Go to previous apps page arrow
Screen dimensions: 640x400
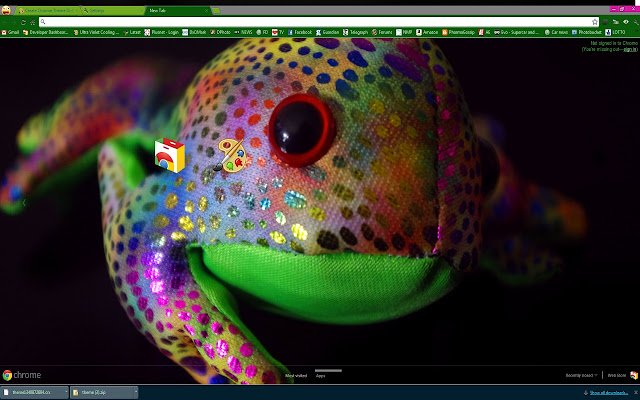click(x=24, y=202)
